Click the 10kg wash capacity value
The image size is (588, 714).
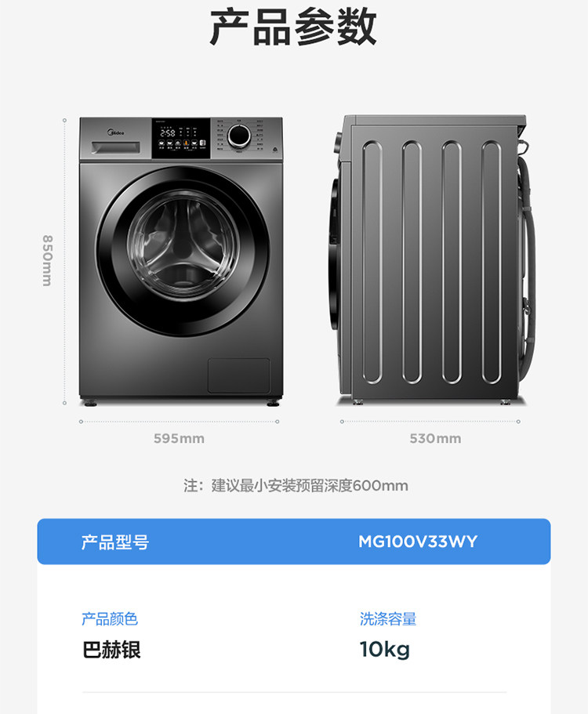point(385,650)
